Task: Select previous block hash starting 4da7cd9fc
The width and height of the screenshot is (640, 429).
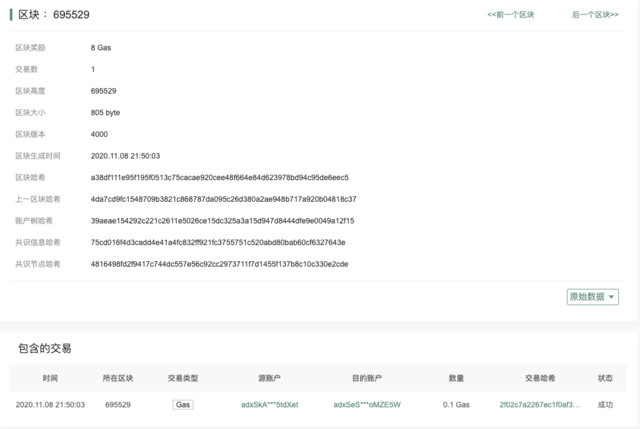Action: click(x=223, y=199)
